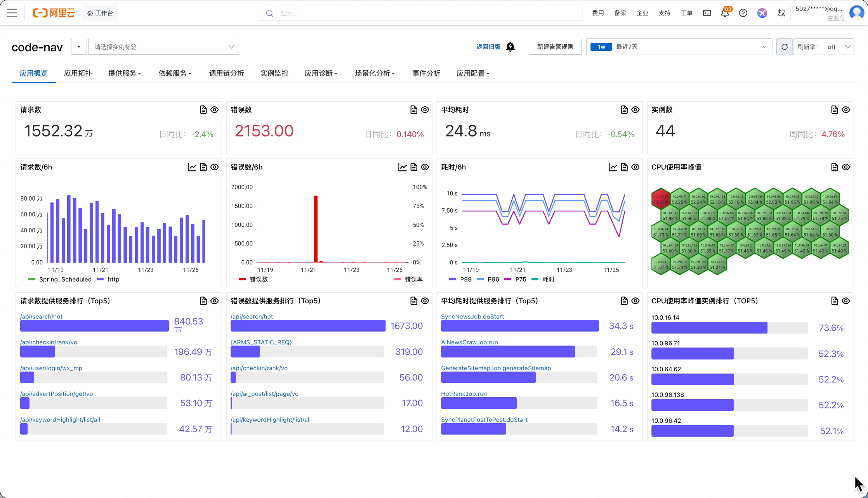This screenshot has height=498, width=868.
Task: Click the help question mark icon
Action: (743, 13)
